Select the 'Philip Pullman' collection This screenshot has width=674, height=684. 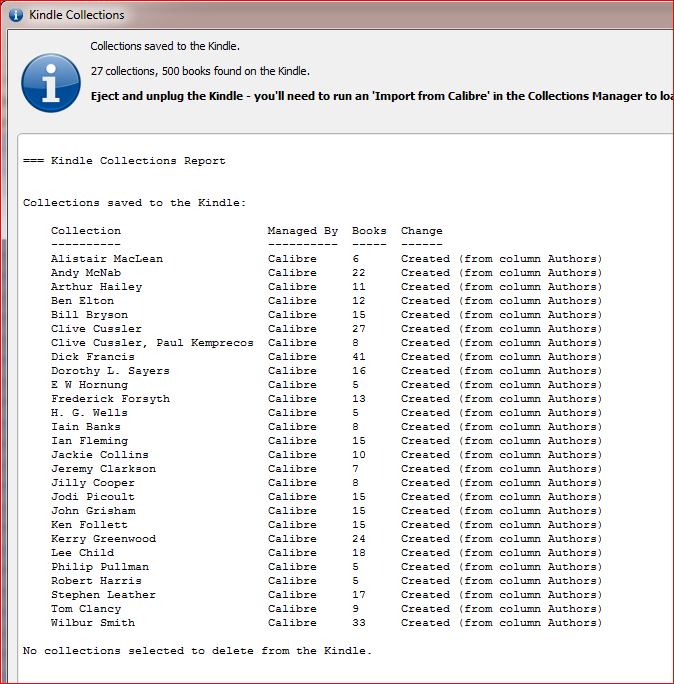(100, 566)
